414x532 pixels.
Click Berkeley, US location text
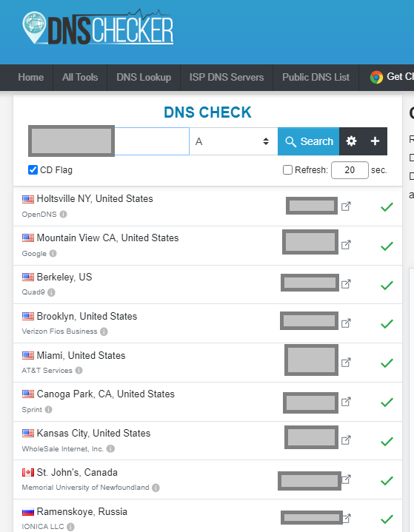coord(64,277)
